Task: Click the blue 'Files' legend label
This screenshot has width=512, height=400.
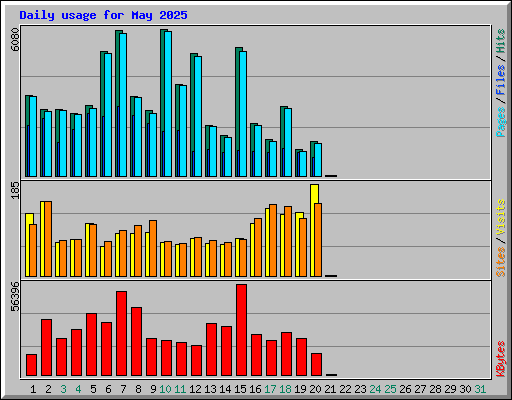Action: 501,80
